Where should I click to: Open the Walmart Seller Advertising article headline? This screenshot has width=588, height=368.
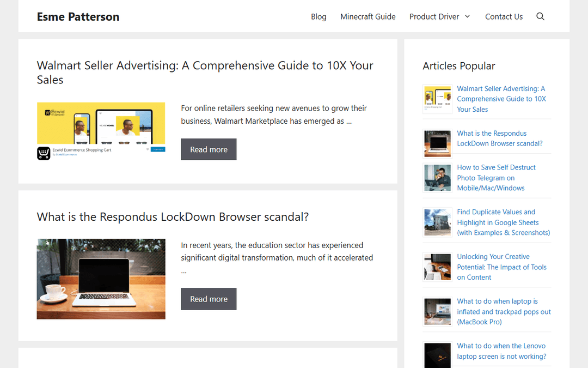[x=205, y=73]
